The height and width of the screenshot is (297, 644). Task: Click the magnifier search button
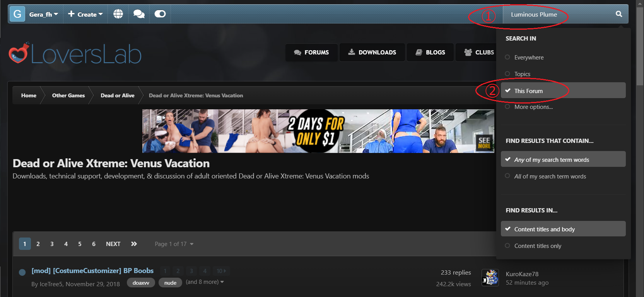tap(619, 14)
